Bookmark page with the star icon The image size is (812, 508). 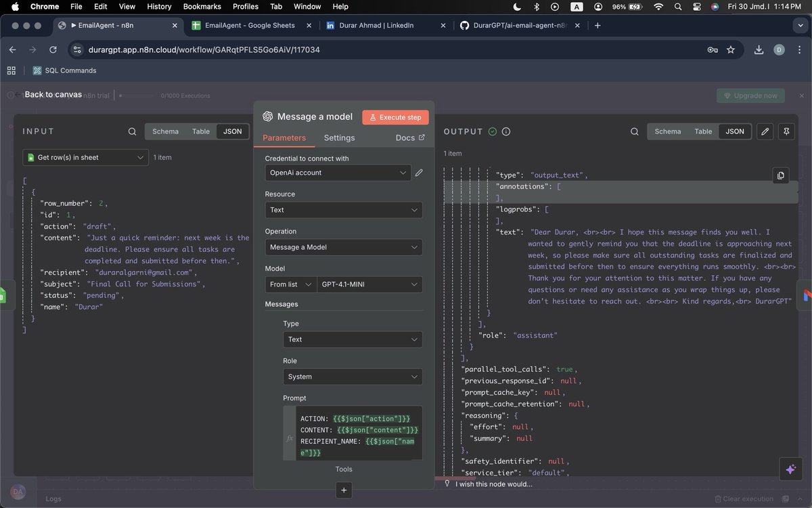pos(731,49)
